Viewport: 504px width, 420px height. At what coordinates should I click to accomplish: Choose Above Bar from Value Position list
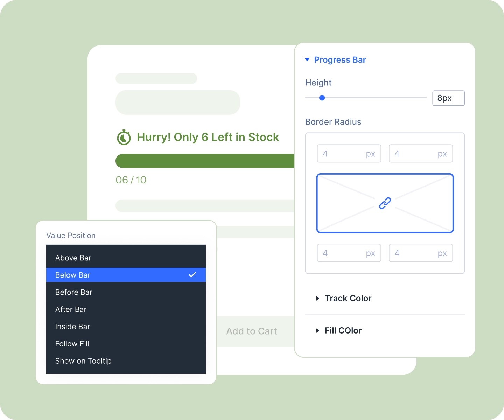pos(126,258)
